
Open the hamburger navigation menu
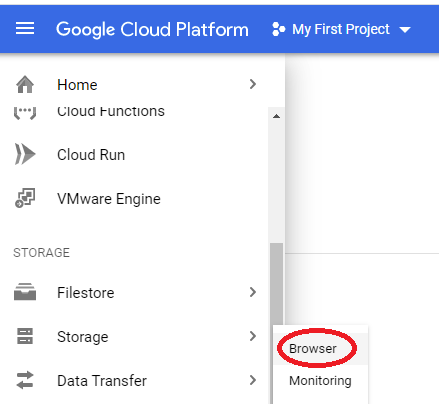coord(25,29)
